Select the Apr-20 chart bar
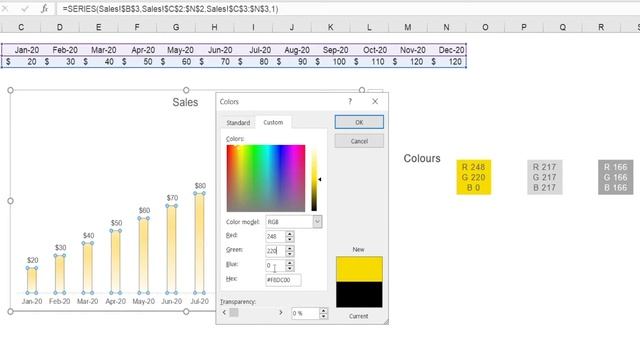 [x=116, y=262]
